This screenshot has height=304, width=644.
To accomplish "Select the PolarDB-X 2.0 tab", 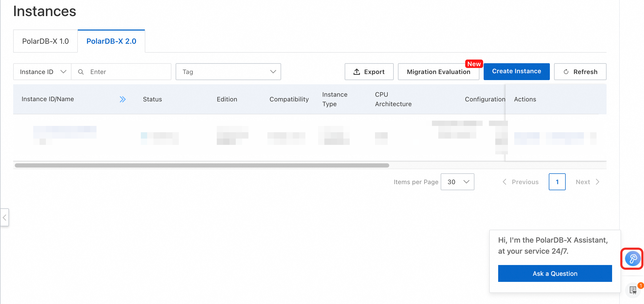I will (111, 41).
